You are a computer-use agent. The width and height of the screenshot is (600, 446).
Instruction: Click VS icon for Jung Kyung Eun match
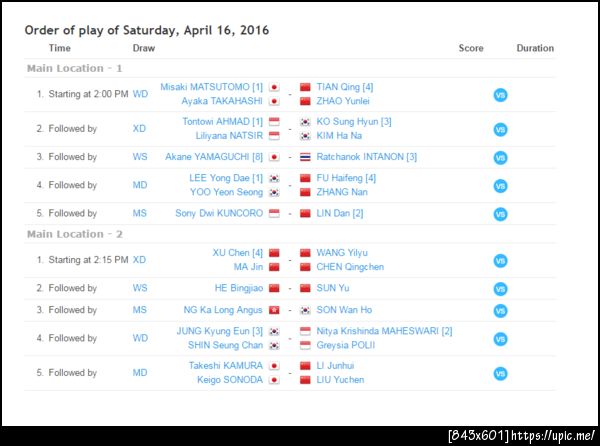[x=500, y=339]
